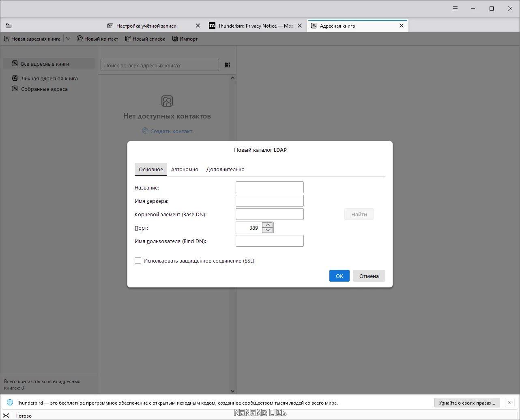Open the Thunderbird hamburger application menu

pyautogui.click(x=455, y=9)
